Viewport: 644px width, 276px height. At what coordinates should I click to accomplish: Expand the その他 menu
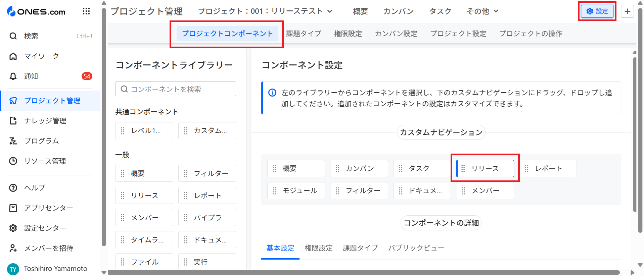coord(482,11)
